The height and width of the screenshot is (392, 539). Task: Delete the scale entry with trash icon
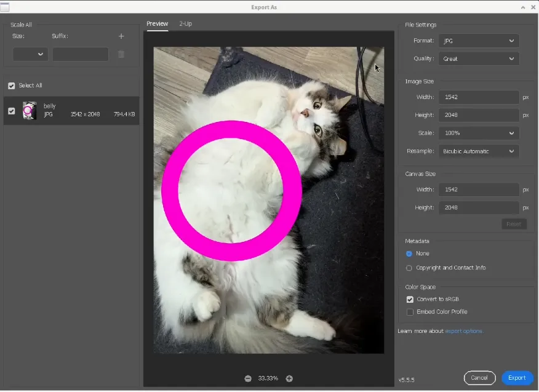(121, 54)
